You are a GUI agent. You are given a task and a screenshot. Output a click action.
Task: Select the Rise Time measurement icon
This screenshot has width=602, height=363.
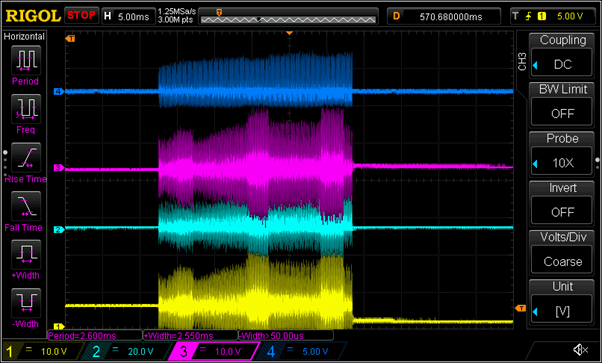25,157
